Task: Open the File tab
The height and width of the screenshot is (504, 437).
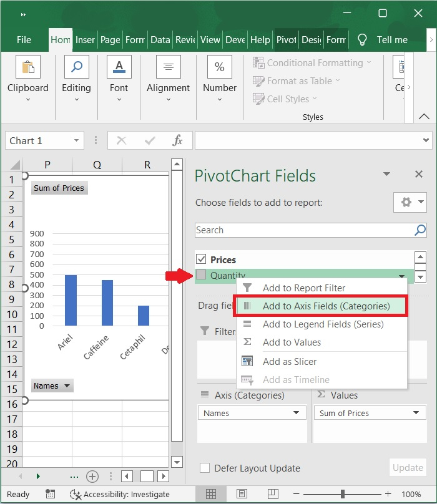Action: click(24, 40)
